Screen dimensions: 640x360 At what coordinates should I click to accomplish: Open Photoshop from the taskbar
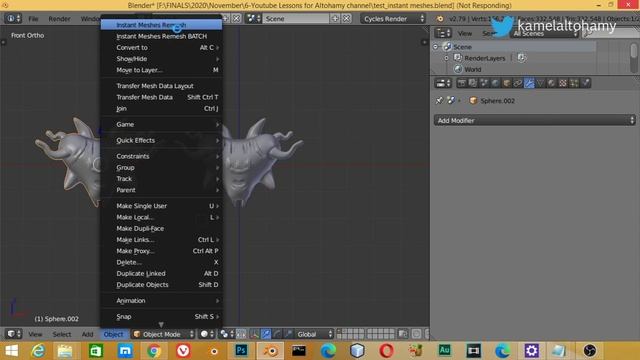point(241,350)
